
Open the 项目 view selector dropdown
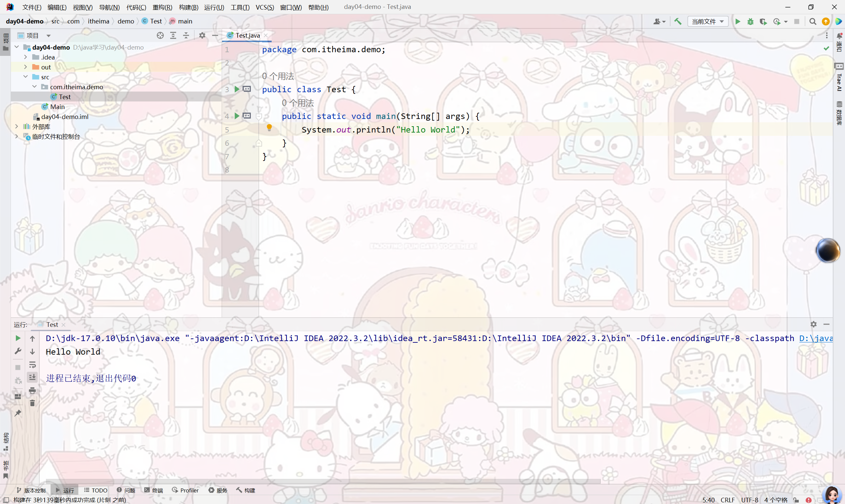point(34,35)
